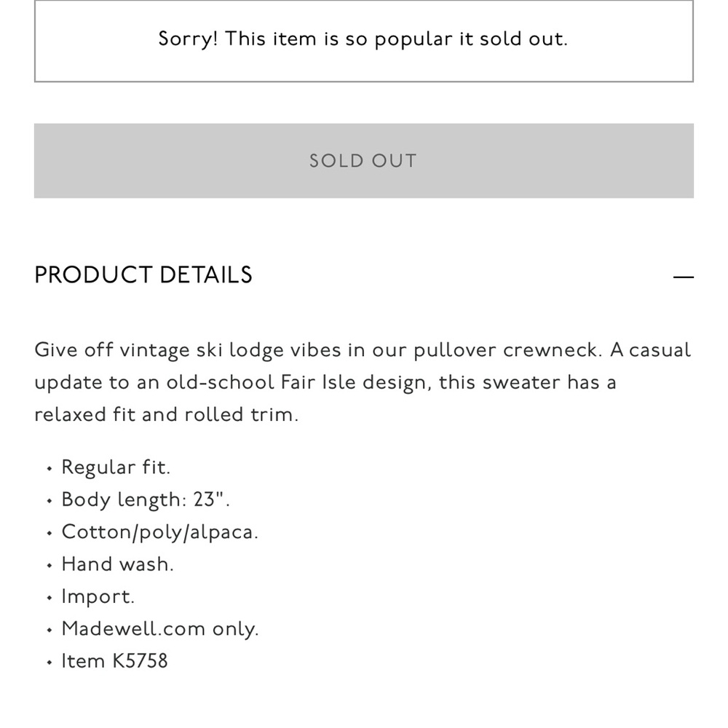Click the "Hand wash." care instruction
728x728 pixels.
pyautogui.click(x=117, y=564)
